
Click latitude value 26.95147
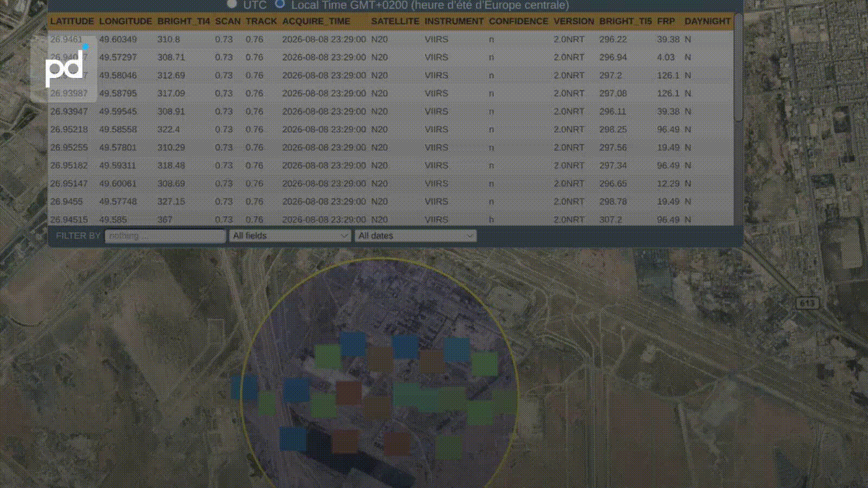click(x=69, y=183)
